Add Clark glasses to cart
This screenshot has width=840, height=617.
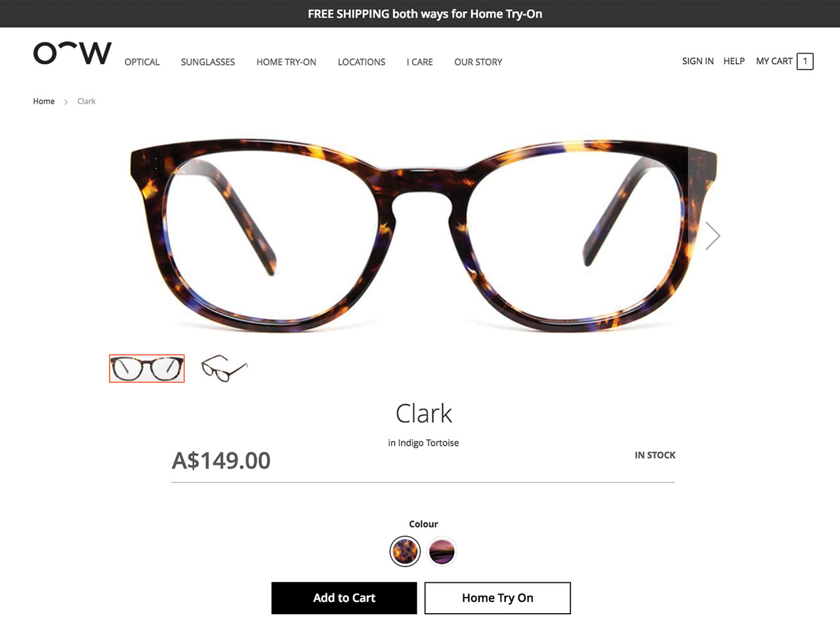[x=344, y=598]
